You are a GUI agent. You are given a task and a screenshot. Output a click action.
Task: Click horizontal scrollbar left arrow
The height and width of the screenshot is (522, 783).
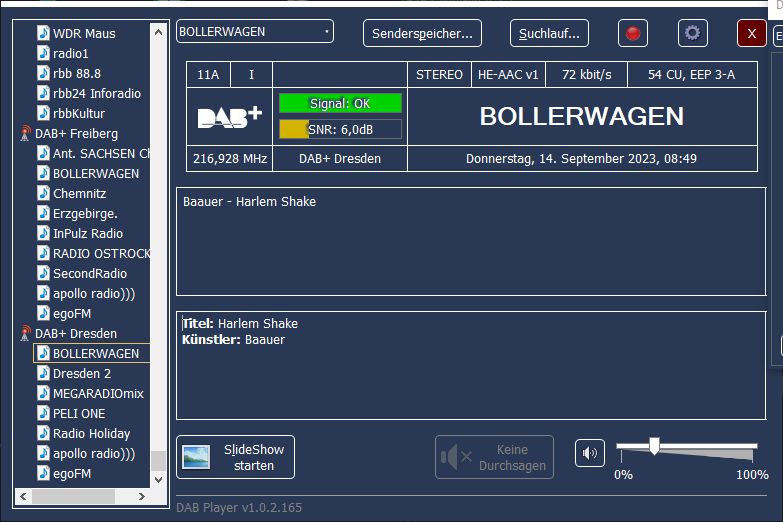(x=23, y=497)
